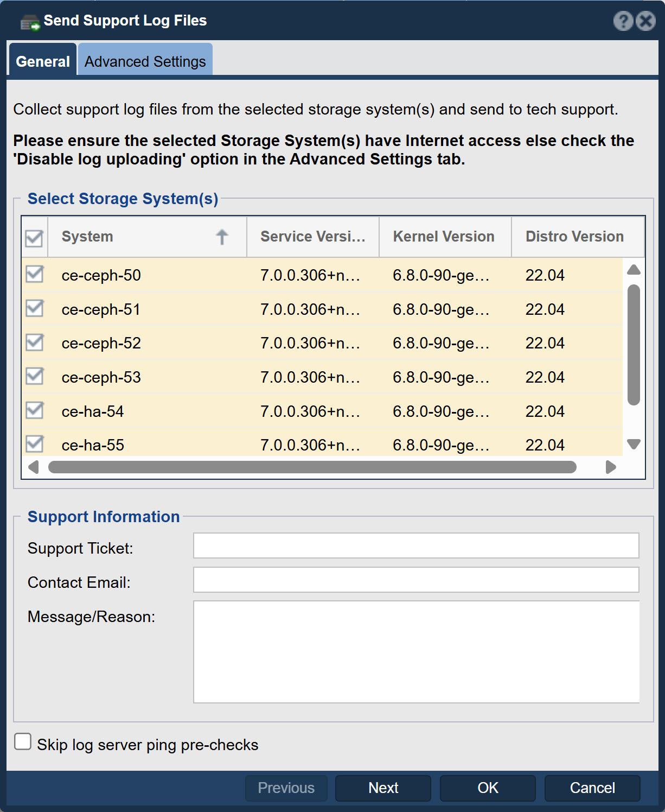Click distro version 22.04 of ce-ha-55
This screenshot has width=665, height=812.
pos(545,445)
